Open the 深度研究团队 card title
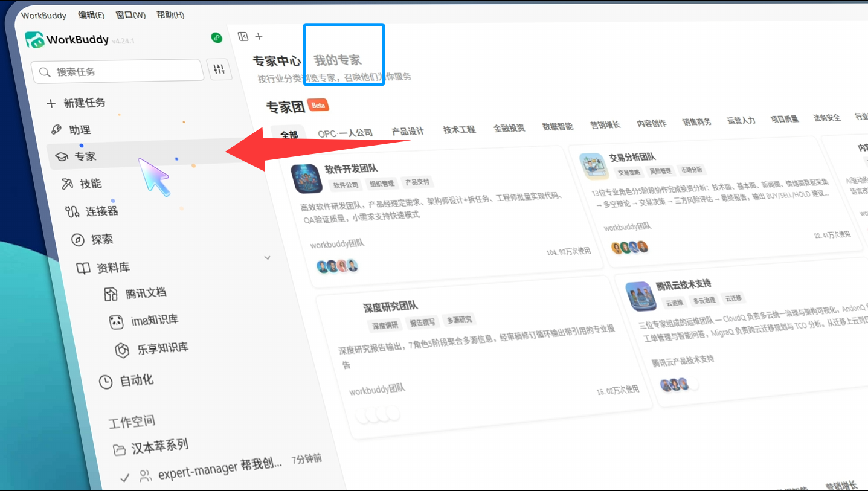 (390, 307)
